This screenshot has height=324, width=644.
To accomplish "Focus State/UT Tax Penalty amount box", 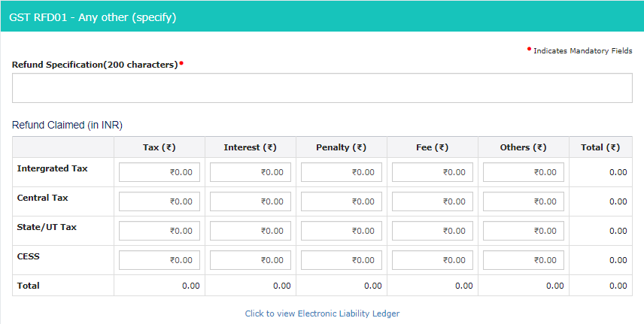I will tap(342, 231).
